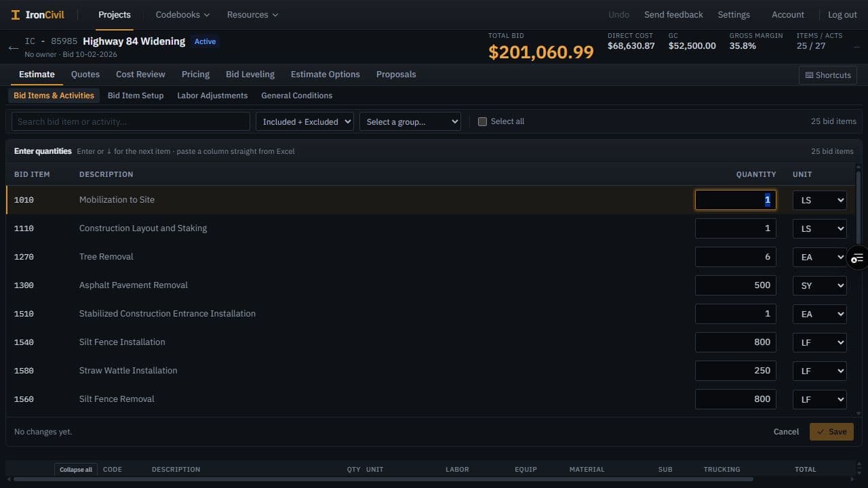Viewport: 868px width, 488px height.
Task: Select the Estimate tab
Action: [37, 75]
